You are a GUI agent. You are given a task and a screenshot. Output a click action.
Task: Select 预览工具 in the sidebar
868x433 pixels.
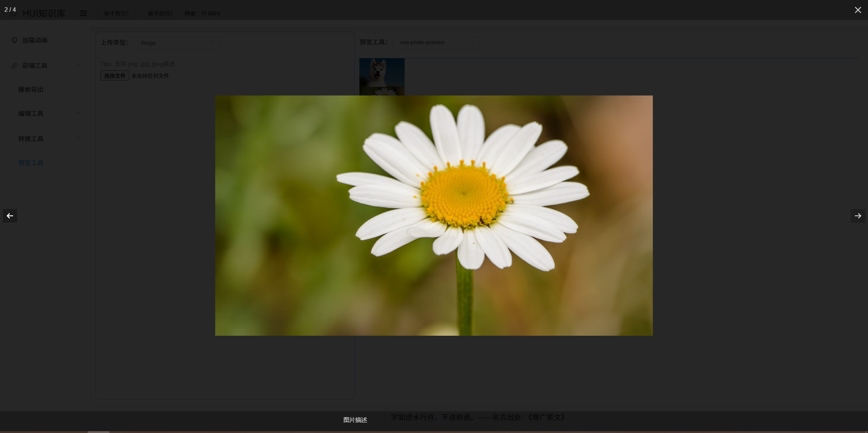[31, 163]
